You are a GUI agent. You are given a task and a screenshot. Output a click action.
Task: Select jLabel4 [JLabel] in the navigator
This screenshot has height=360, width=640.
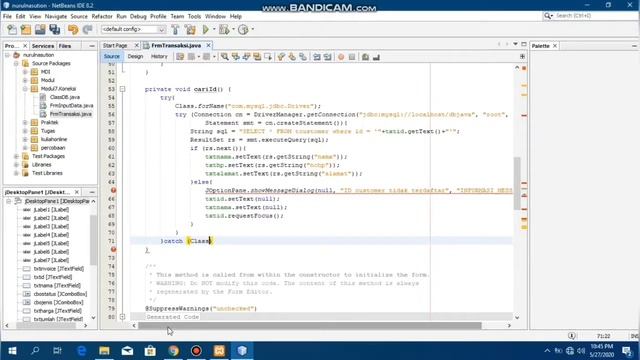pos(51,235)
